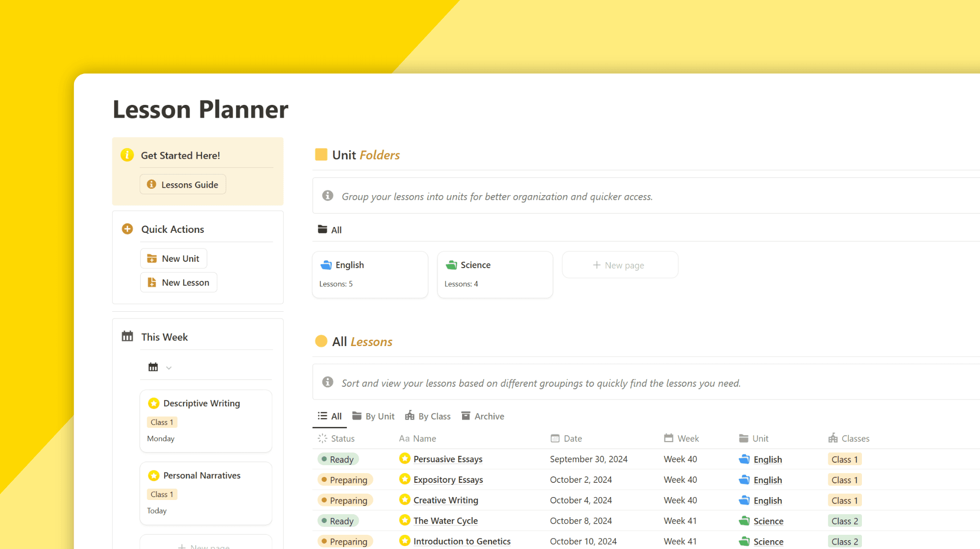Select the All view tab under Unit Folders
Image resolution: width=980 pixels, height=549 pixels.
click(x=330, y=230)
